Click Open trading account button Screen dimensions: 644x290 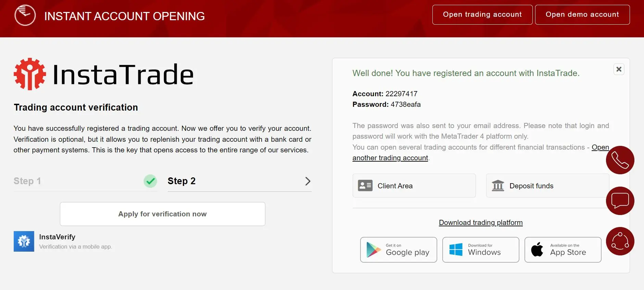pyautogui.click(x=482, y=15)
